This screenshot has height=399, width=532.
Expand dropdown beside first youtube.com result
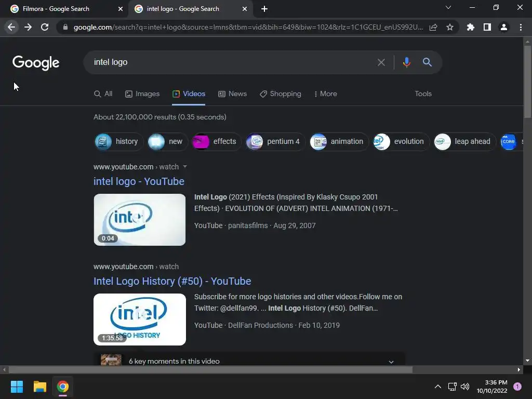tap(185, 167)
